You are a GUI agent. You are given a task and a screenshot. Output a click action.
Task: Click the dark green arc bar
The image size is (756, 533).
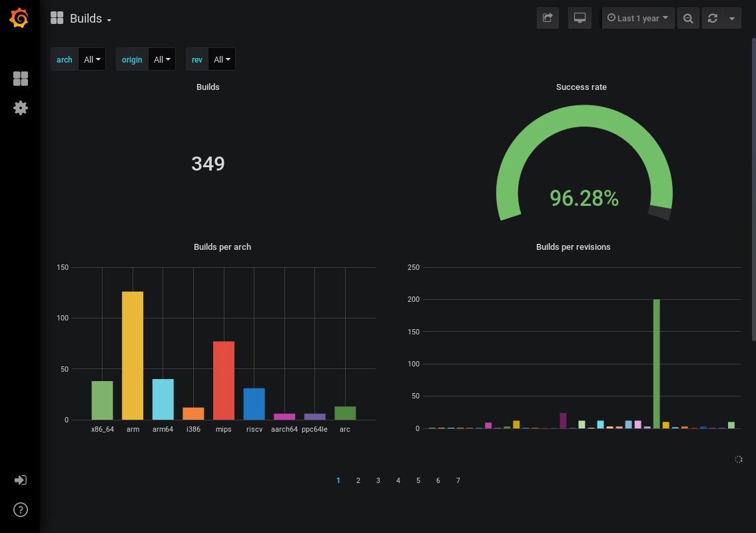click(345, 413)
